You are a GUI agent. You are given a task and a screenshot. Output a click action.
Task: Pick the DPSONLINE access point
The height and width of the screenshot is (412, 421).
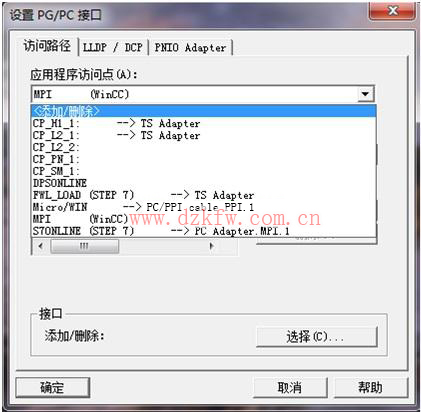[x=204, y=183]
